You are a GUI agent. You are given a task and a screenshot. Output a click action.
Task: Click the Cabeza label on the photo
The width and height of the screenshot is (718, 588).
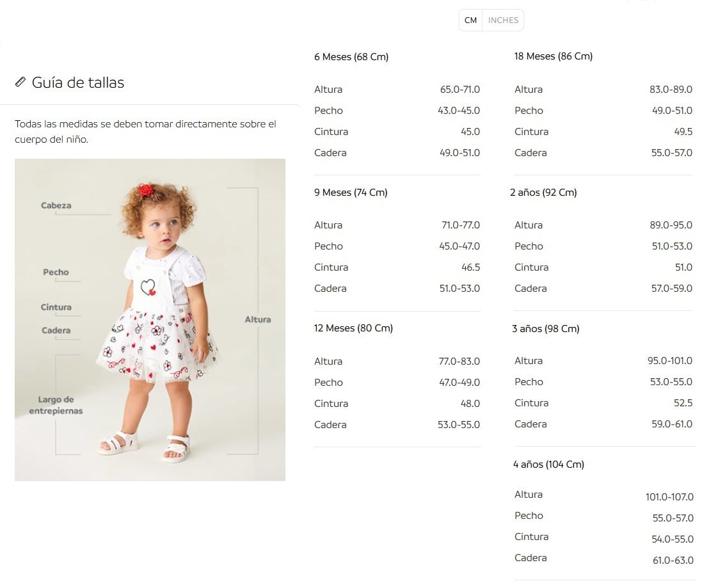pyautogui.click(x=56, y=205)
